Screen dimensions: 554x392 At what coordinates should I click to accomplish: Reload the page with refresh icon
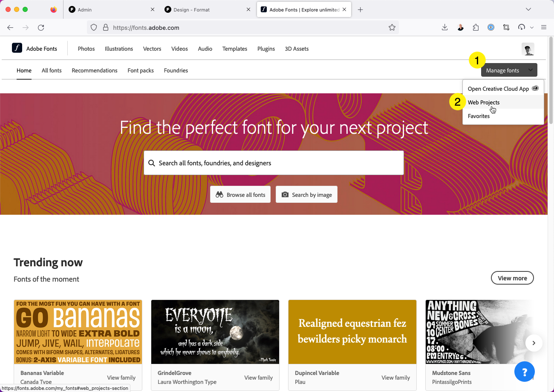41,27
